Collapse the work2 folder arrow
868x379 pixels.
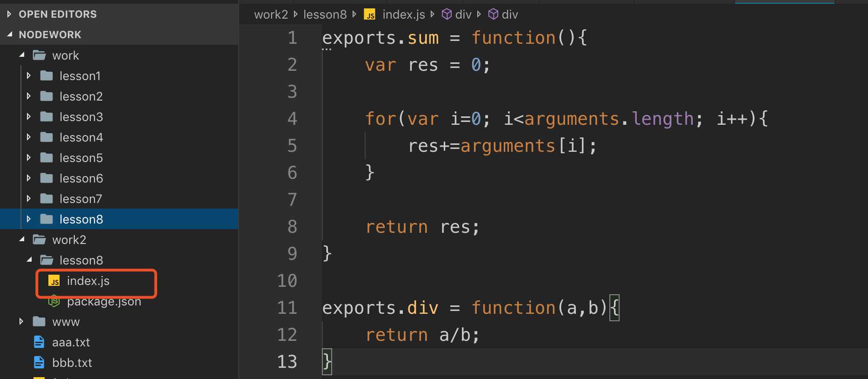pos(22,239)
